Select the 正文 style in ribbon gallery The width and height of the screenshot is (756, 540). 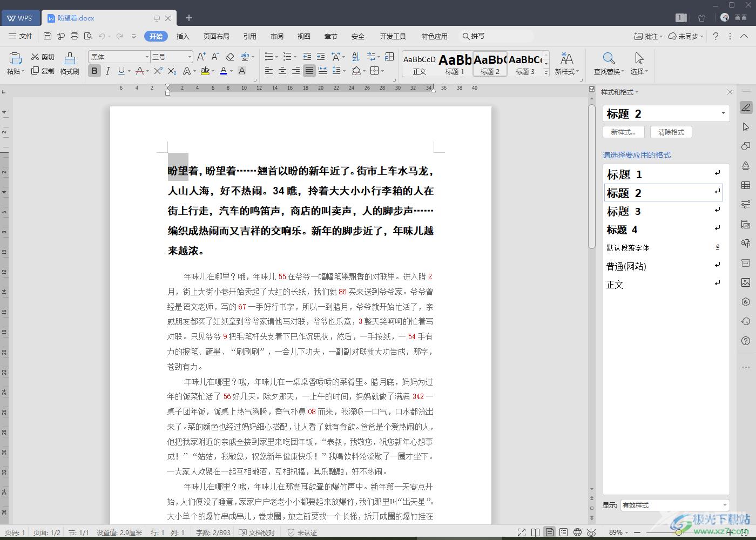coord(420,64)
